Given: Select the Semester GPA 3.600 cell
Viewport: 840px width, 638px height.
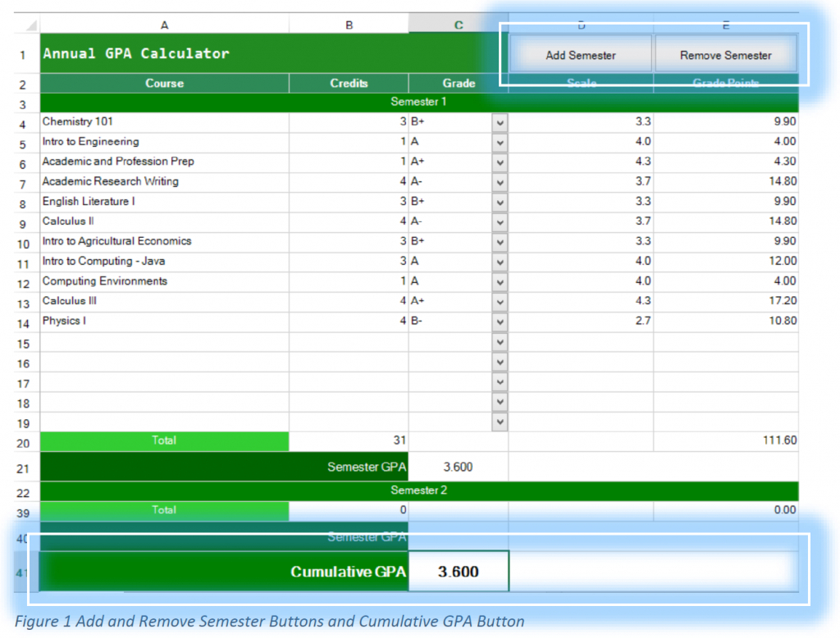Looking at the screenshot, I should point(458,467).
